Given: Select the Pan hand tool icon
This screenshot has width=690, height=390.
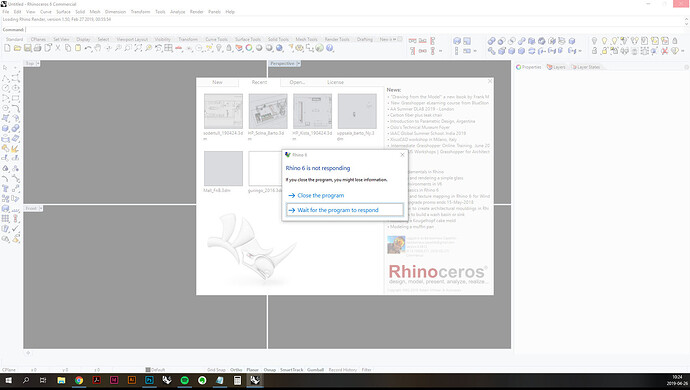Looking at the screenshot, I should pos(98,48).
